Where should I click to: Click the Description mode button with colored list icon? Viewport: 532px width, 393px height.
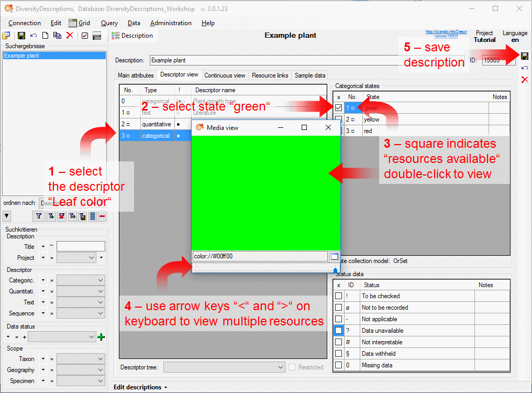point(132,35)
